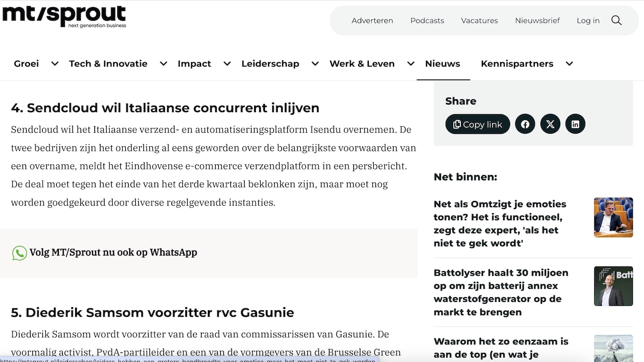Screen dimensions: 644x362
Task: Go to the Adverteren page
Action: [x=372, y=21]
